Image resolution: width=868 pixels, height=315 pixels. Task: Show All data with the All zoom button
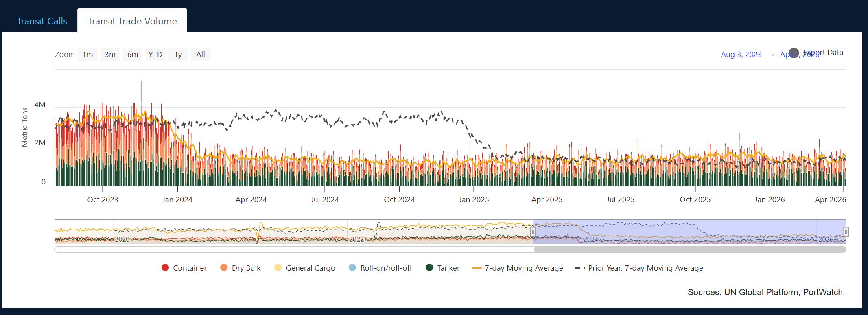tap(200, 55)
